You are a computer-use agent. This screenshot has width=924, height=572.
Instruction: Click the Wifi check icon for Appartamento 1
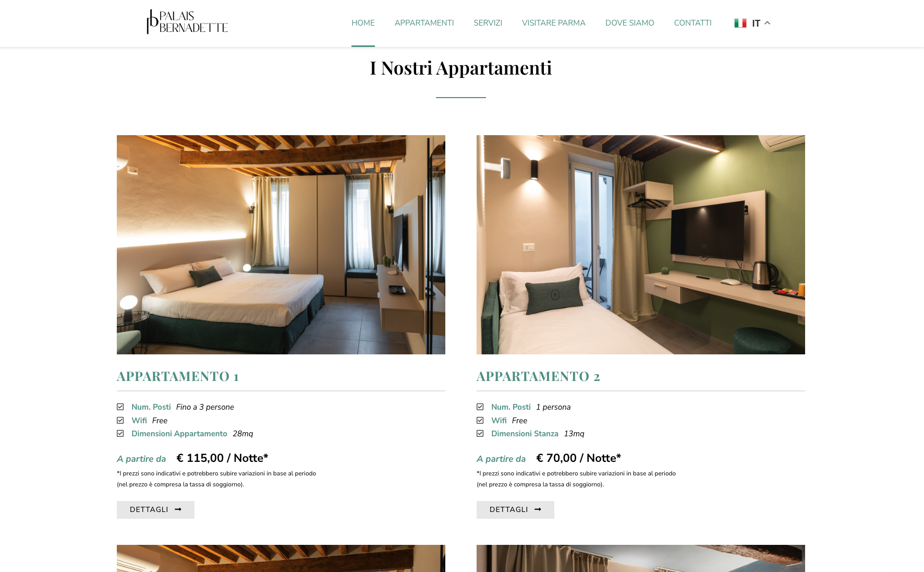[x=120, y=420]
